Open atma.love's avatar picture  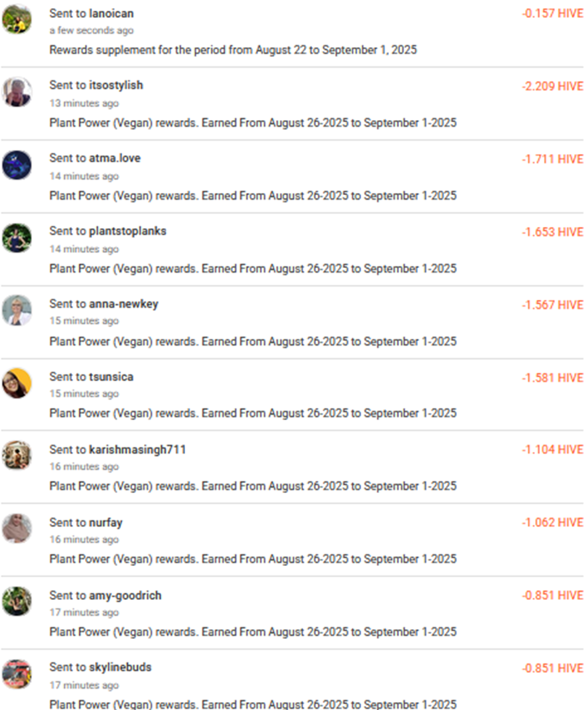[x=17, y=165]
